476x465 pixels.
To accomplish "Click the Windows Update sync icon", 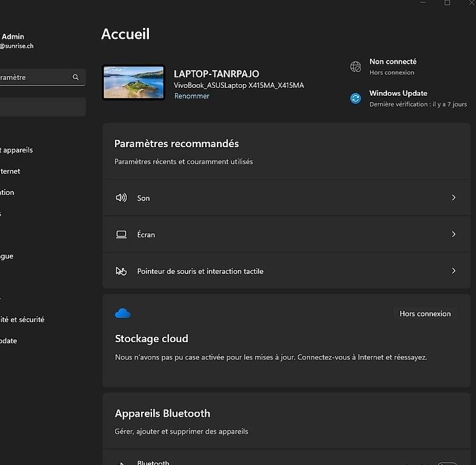I will pyautogui.click(x=355, y=98).
